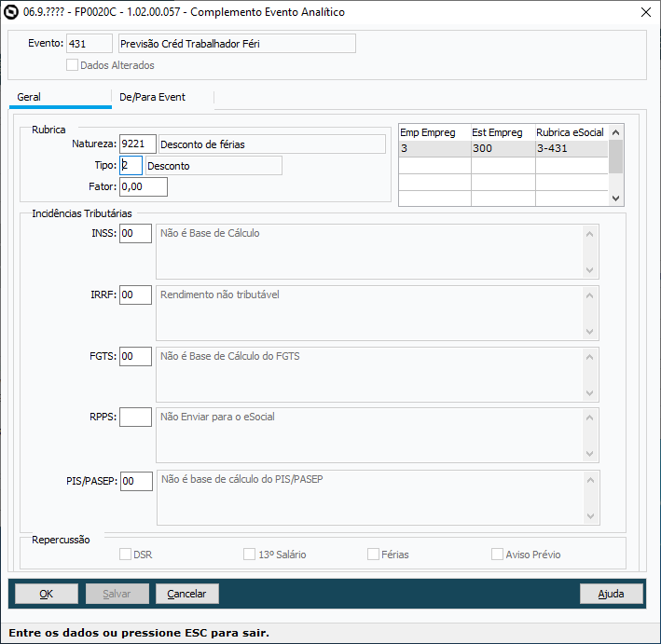The height and width of the screenshot is (644, 661).
Task: Click the FGTS code field
Action: 135,357
